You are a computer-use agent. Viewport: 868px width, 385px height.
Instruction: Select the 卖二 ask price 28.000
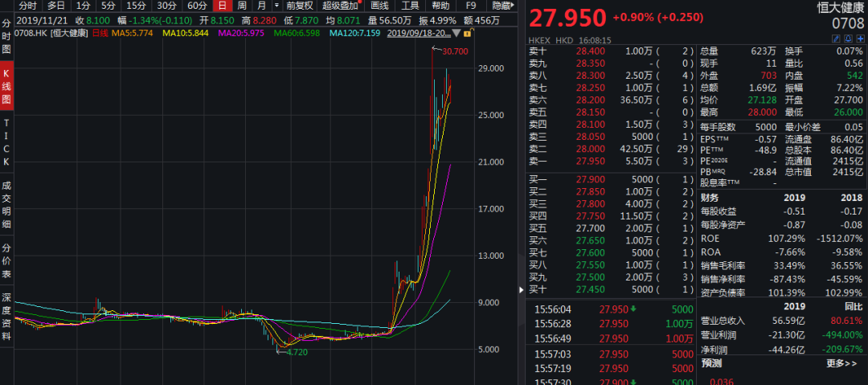[592, 149]
